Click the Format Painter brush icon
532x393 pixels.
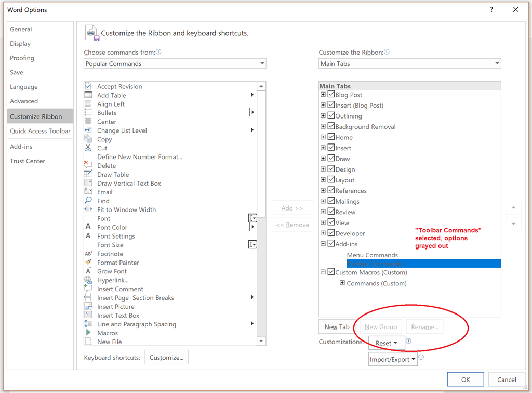click(x=88, y=262)
